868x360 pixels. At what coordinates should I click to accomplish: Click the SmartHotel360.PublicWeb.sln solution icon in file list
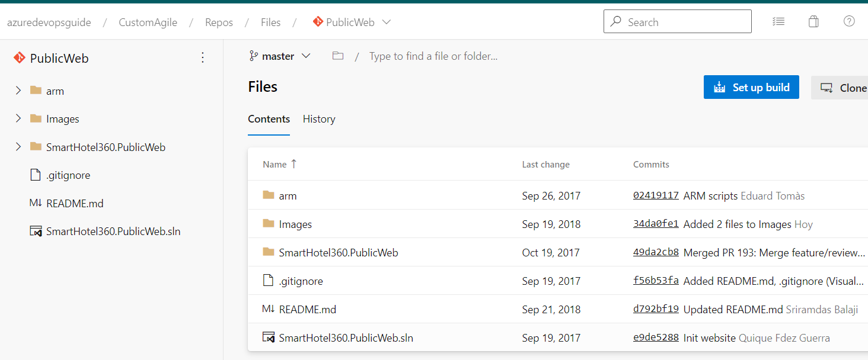click(x=269, y=337)
